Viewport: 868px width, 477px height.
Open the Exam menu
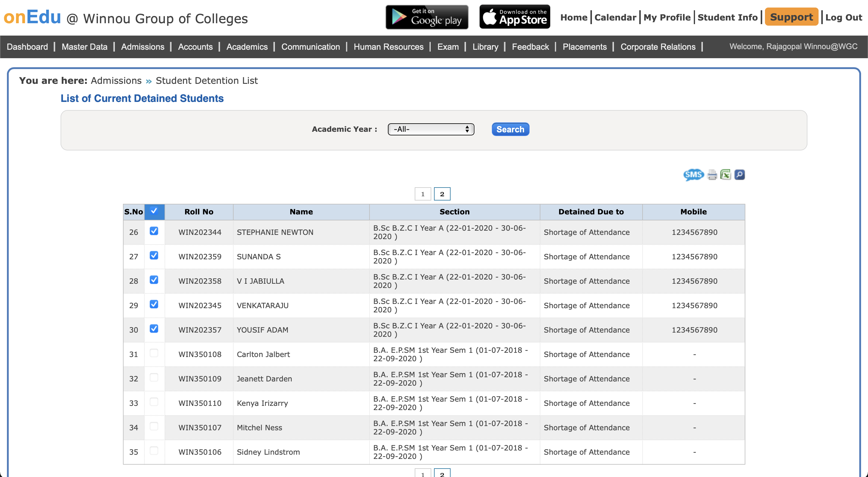click(x=448, y=47)
